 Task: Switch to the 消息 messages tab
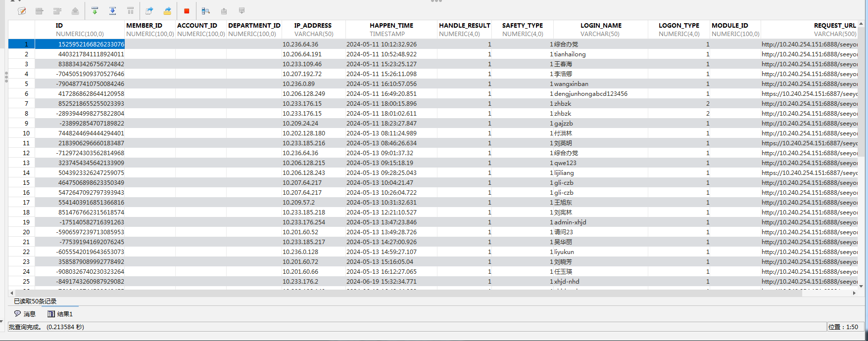tap(25, 314)
